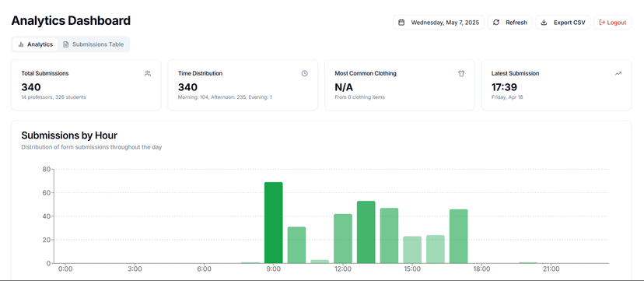Screen dimensions: 644x281
Task: Click the tallest bar at 9:00
Action: coord(274,223)
